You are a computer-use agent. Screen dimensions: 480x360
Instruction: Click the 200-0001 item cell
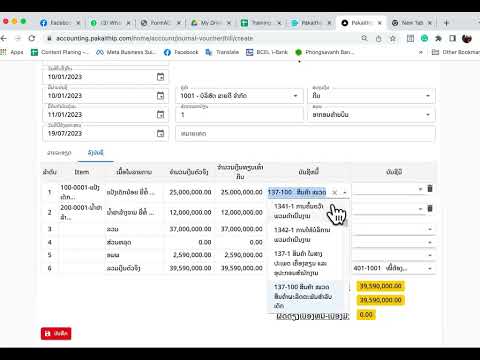[81, 212]
